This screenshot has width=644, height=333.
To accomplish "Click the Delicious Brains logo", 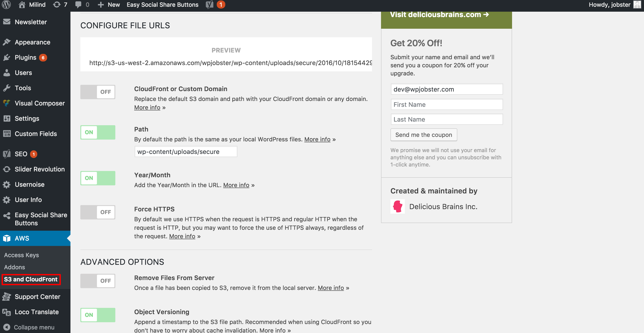I will click(397, 206).
